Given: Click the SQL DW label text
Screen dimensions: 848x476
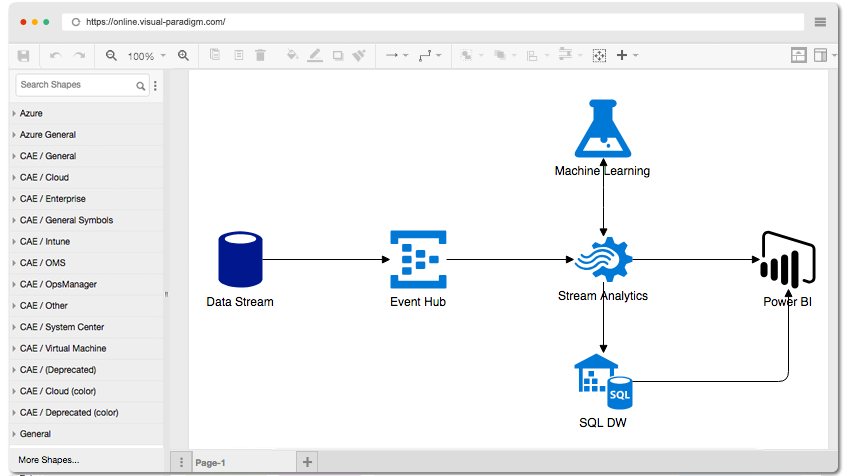Looking at the screenshot, I should click(x=603, y=422).
